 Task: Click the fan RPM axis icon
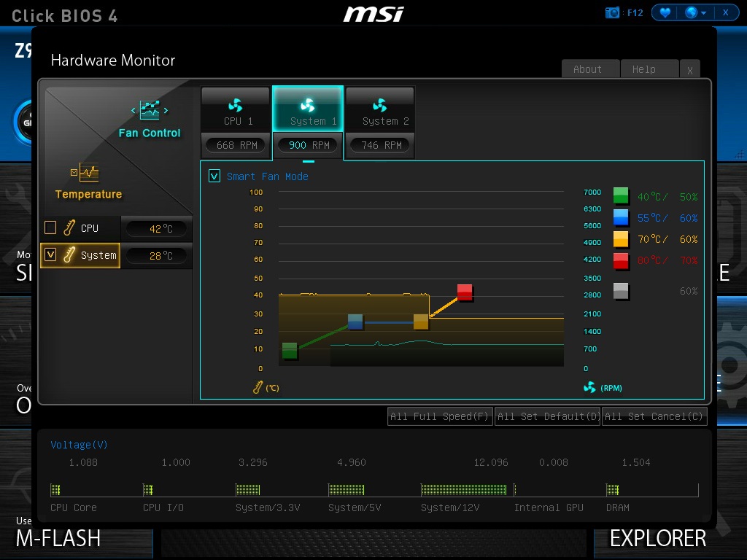[x=589, y=387]
